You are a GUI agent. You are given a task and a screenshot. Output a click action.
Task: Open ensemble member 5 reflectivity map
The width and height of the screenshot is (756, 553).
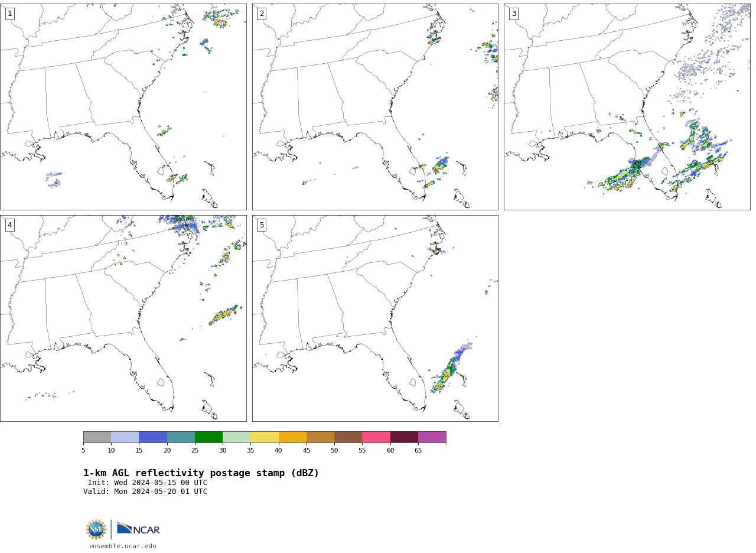coord(375,318)
